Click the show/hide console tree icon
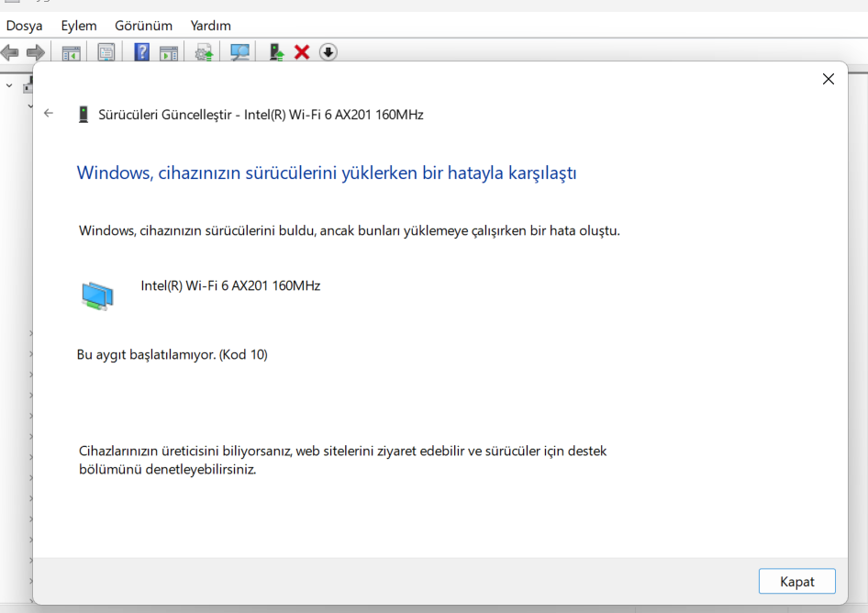Image resolution: width=868 pixels, height=613 pixels. (71, 53)
